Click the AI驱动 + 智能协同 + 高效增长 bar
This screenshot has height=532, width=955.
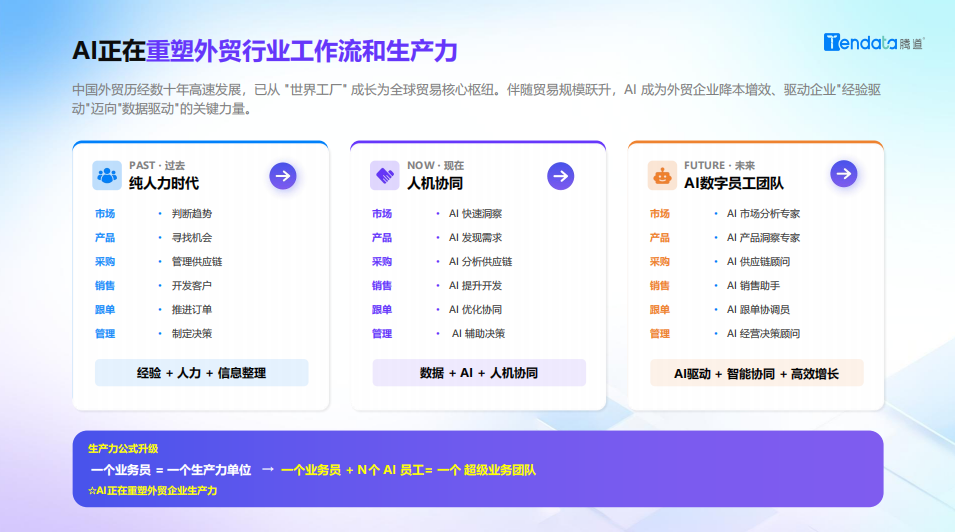click(x=756, y=373)
